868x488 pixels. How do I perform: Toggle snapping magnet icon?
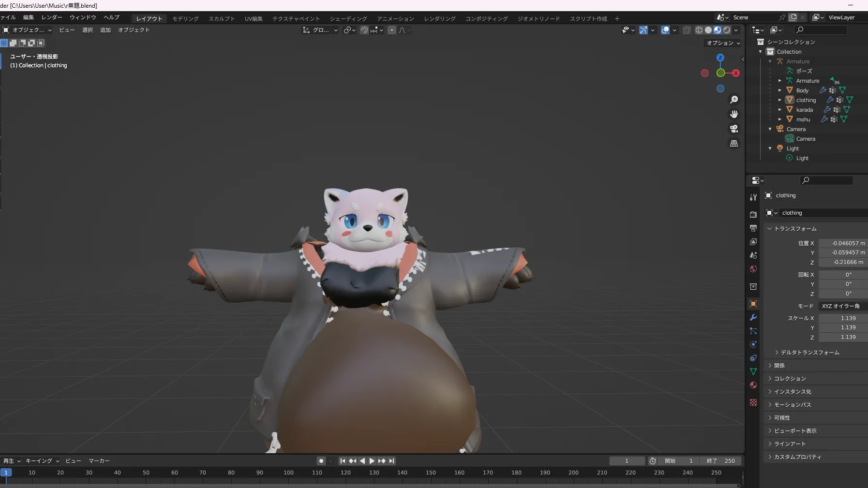[x=363, y=30]
